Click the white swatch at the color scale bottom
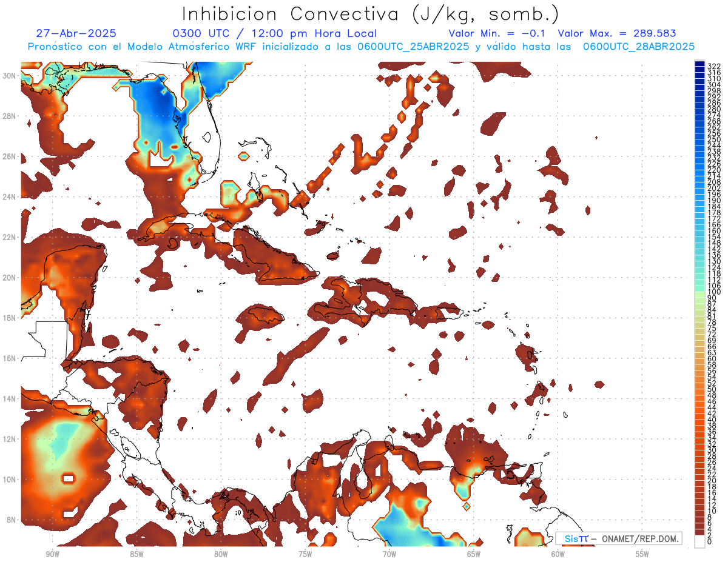 click(x=700, y=541)
